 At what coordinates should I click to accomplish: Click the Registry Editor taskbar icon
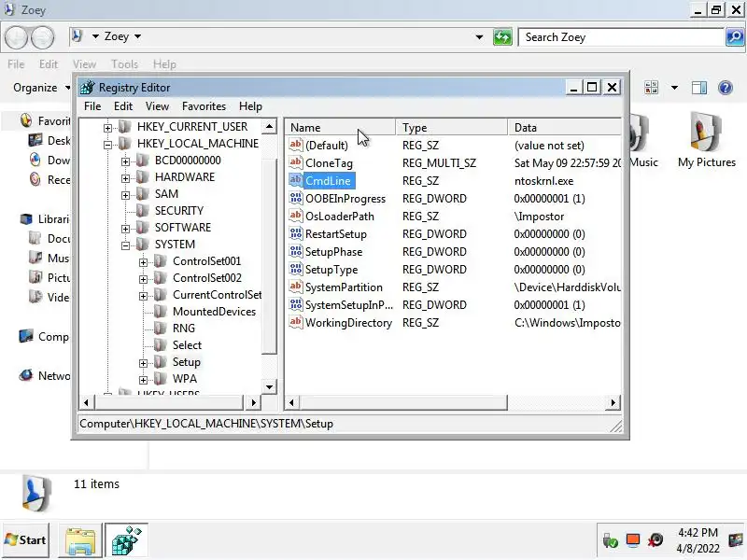click(x=126, y=540)
